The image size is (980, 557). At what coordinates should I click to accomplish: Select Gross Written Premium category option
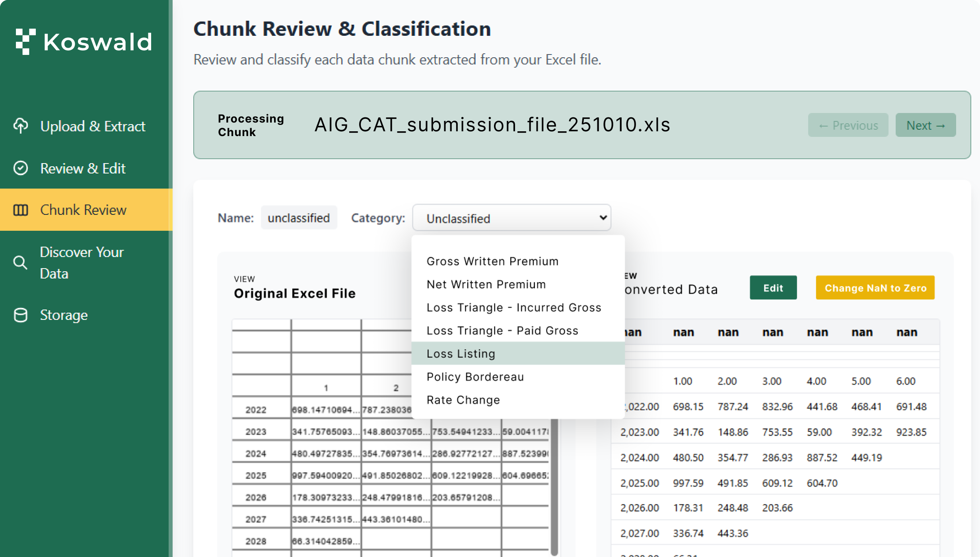[492, 261]
